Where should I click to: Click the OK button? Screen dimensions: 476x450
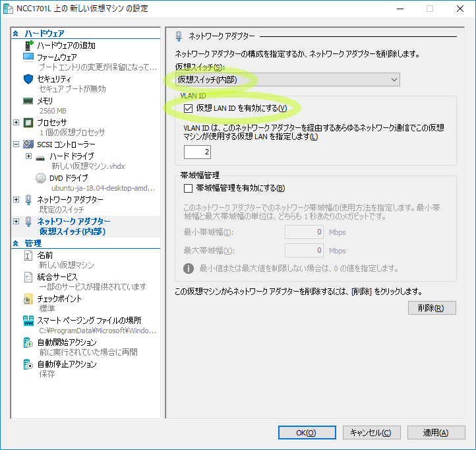point(307,432)
